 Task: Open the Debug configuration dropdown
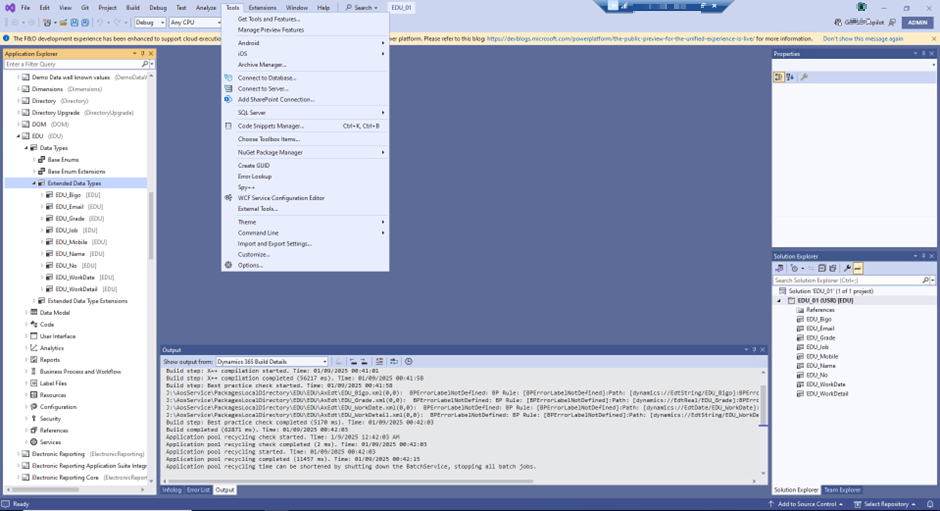coord(149,22)
